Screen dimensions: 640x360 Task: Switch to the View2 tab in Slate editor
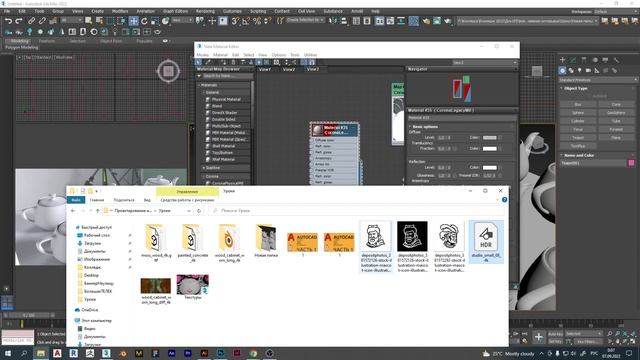[289, 69]
